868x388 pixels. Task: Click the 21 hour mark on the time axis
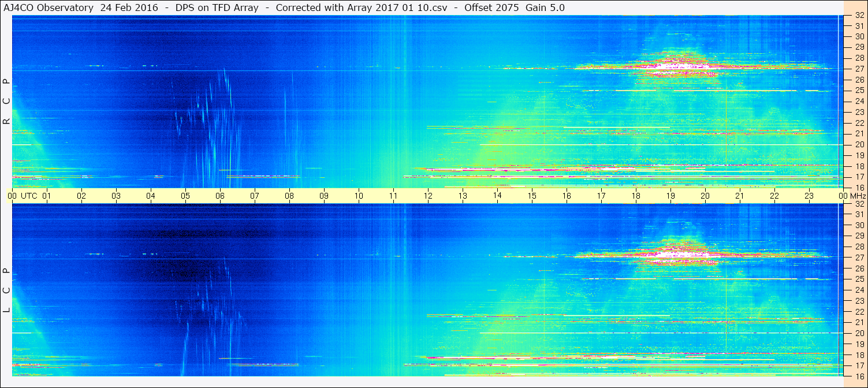tap(740, 196)
